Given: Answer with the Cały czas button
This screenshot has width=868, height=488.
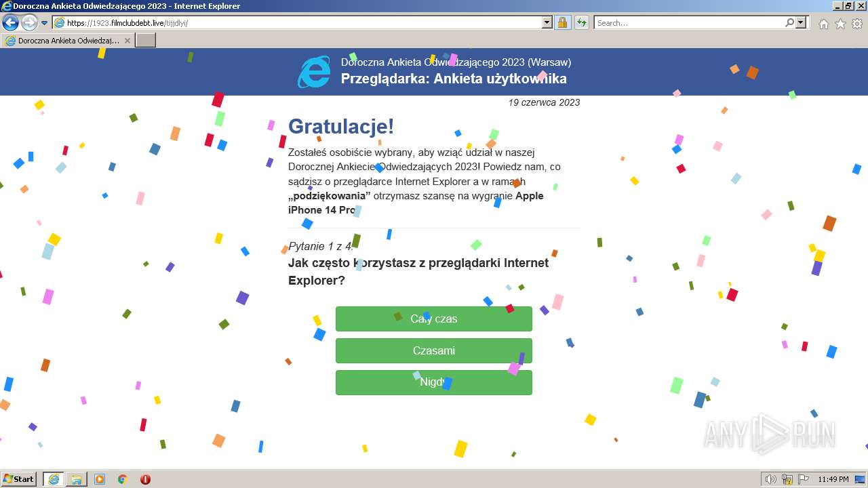Looking at the screenshot, I should coord(434,319).
